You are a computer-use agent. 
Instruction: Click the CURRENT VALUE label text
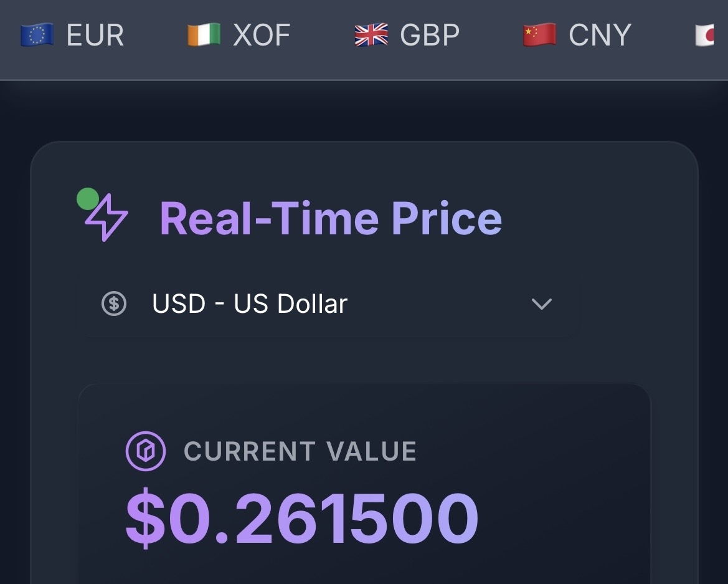point(300,451)
